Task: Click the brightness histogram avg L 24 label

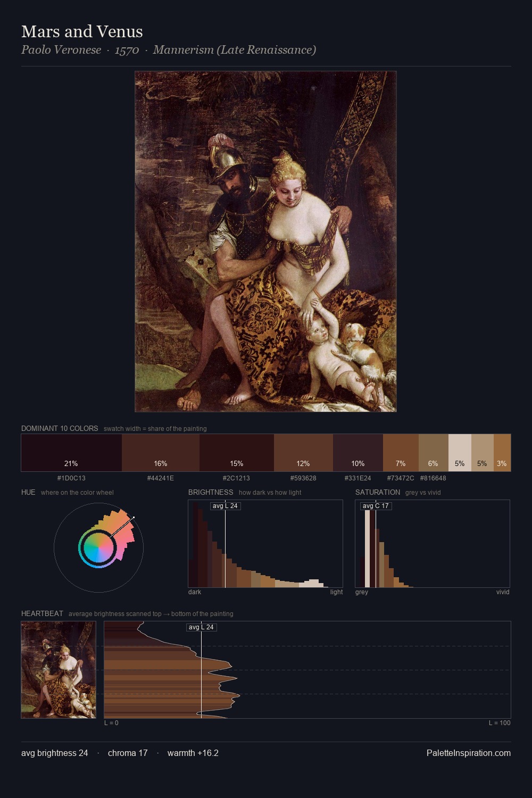Action: (x=225, y=506)
